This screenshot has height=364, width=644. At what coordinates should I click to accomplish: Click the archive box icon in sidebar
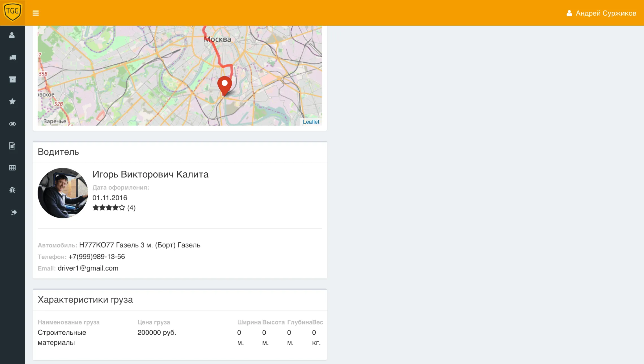click(12, 79)
